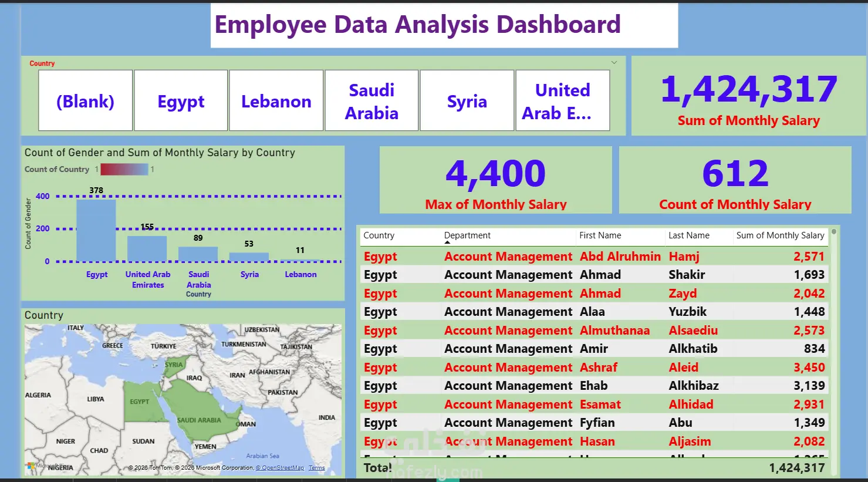Click the 4,400 Max of Monthly Salary card
This screenshot has height=482, width=868.
coord(496,180)
